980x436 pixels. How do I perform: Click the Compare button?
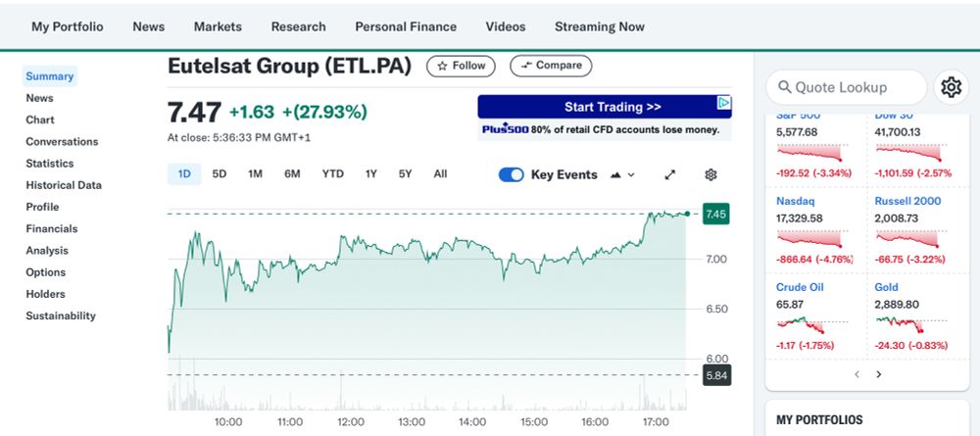click(x=551, y=66)
